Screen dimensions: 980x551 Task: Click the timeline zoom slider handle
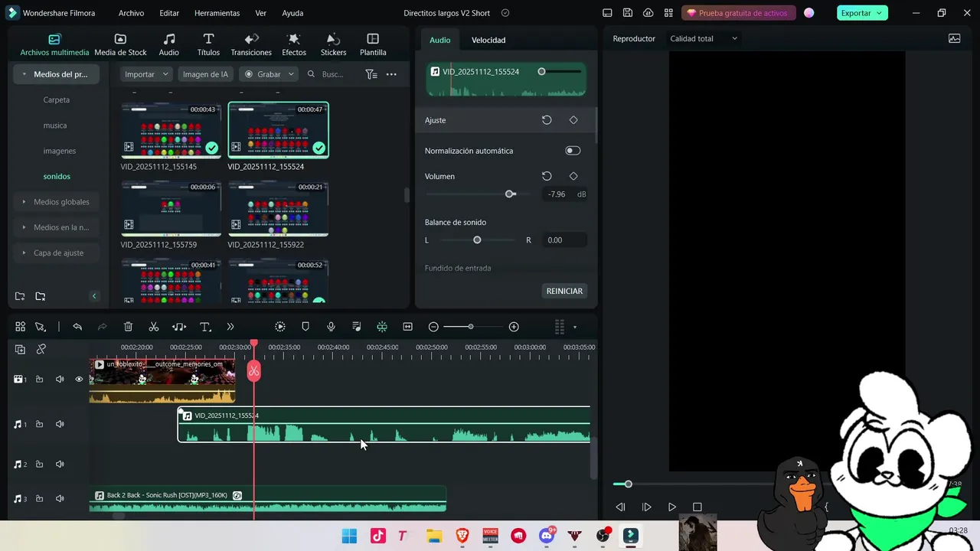[x=471, y=327]
